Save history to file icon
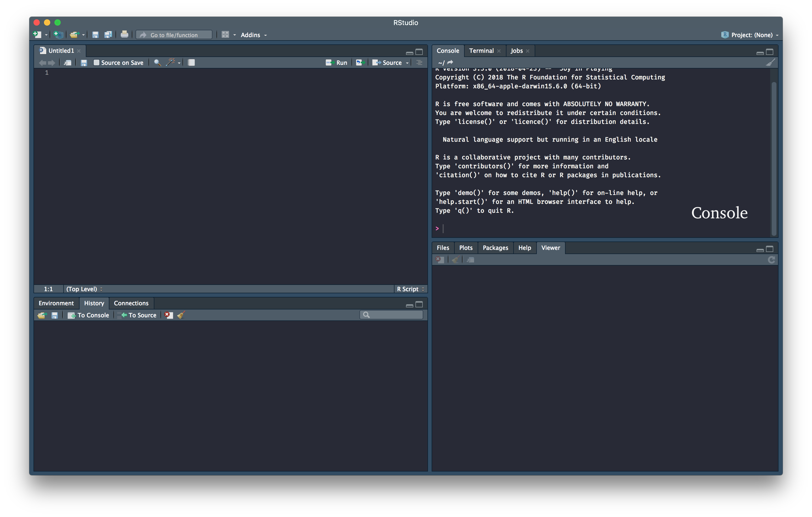 pyautogui.click(x=55, y=315)
